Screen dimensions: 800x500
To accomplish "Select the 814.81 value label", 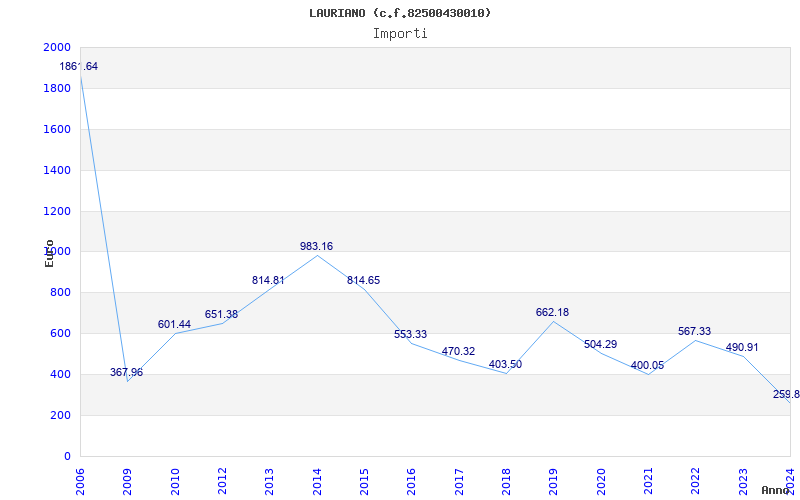I will (x=268, y=280).
